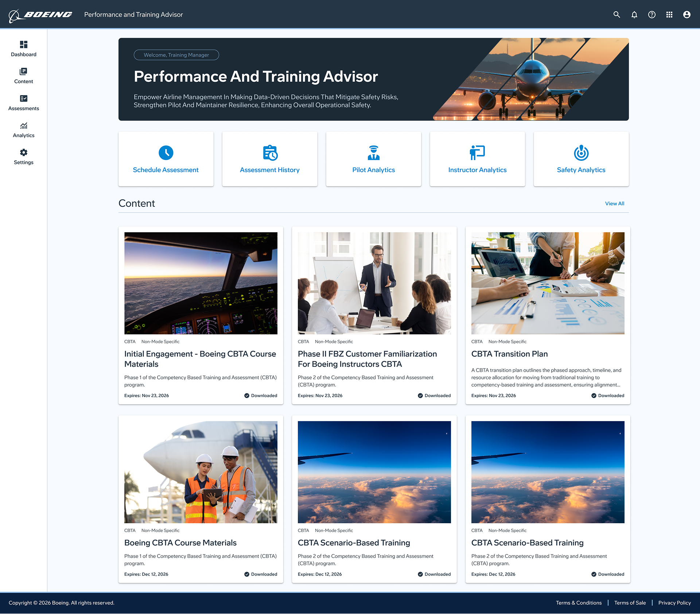Open the Assessment History label
This screenshot has height=614, width=700.
[x=270, y=170]
